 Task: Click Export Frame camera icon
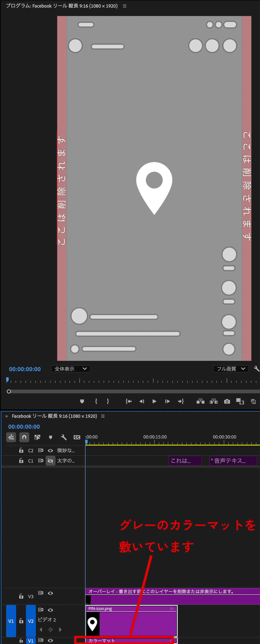point(227,401)
